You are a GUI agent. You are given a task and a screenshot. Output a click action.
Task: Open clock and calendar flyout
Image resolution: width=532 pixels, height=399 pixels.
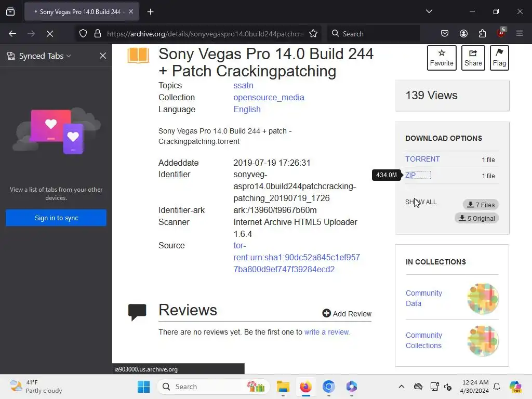tap(474, 387)
